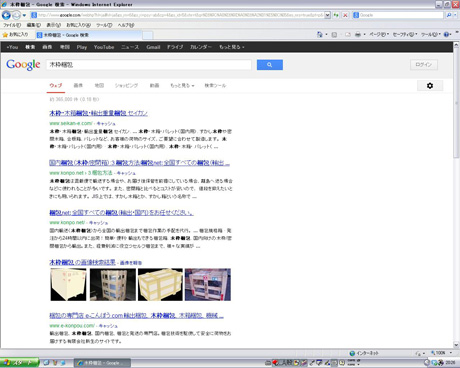The width and height of the screenshot is (460, 368).
Task: Open the 国内梱包 (木枠) result title link
Action: [x=140, y=163]
